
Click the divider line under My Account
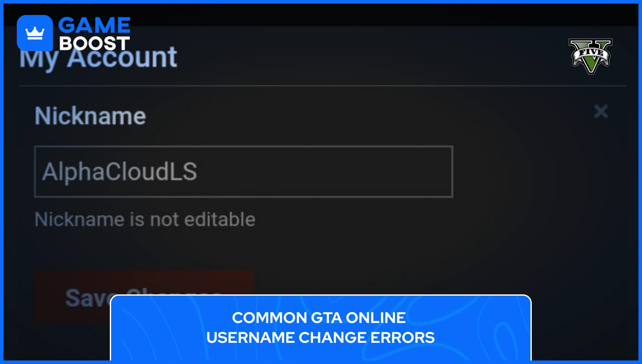pos(323,85)
